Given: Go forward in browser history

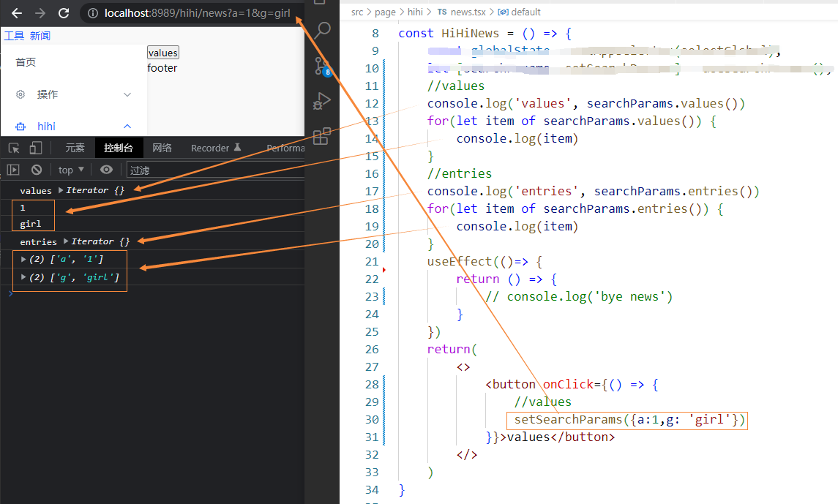Looking at the screenshot, I should click(40, 13).
